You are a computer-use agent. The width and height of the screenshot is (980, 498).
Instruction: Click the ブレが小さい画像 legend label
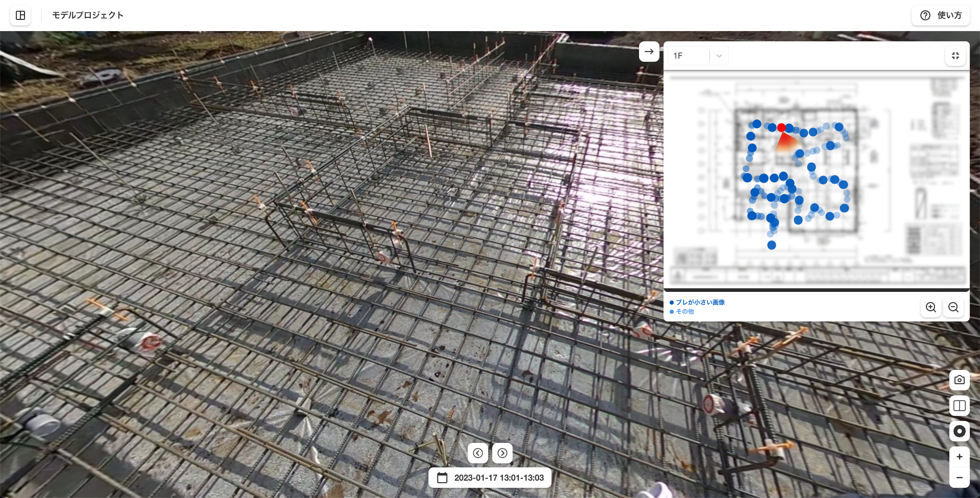tap(700, 303)
